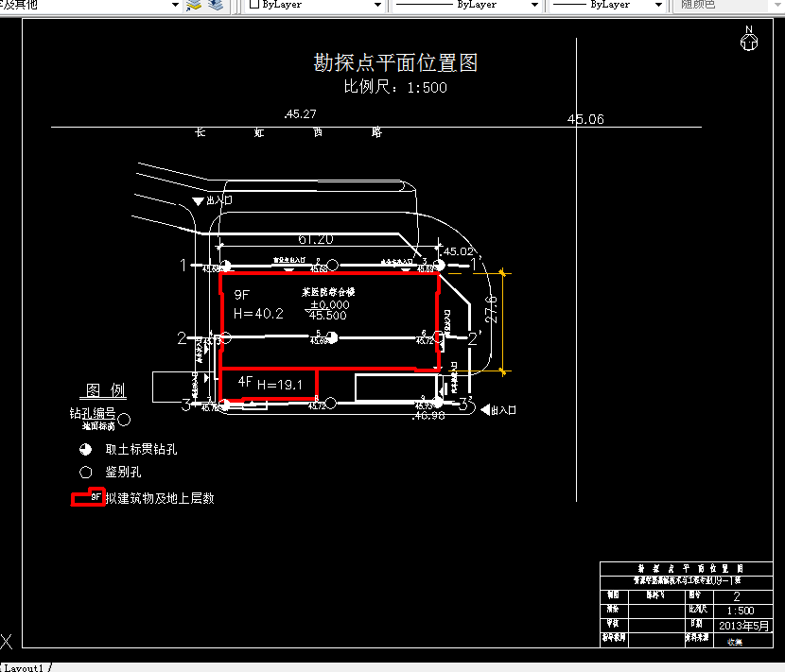Select the 61.20 dimension text
This screenshot has width=785, height=672.
pyautogui.click(x=315, y=239)
